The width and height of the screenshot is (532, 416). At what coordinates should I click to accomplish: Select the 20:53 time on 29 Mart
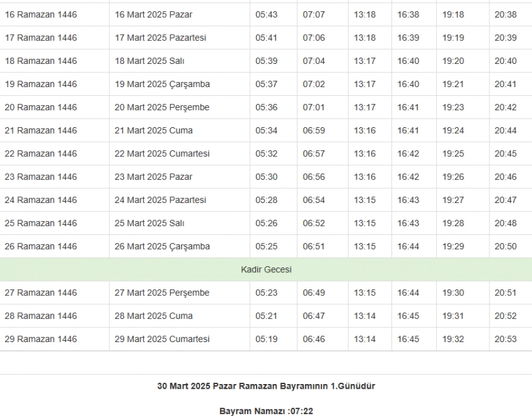point(505,339)
